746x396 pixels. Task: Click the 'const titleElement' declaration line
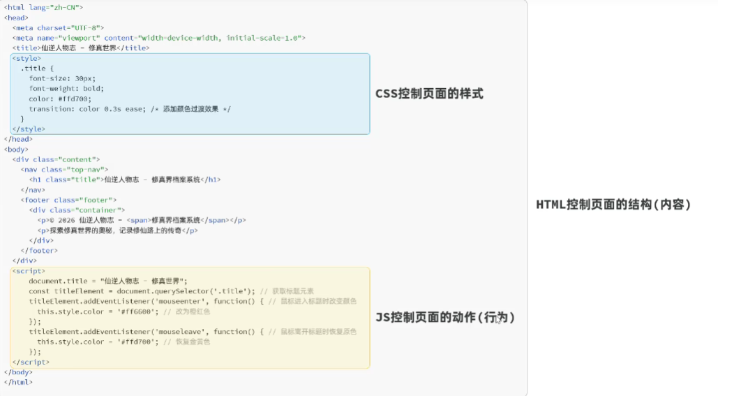[x=171, y=291]
